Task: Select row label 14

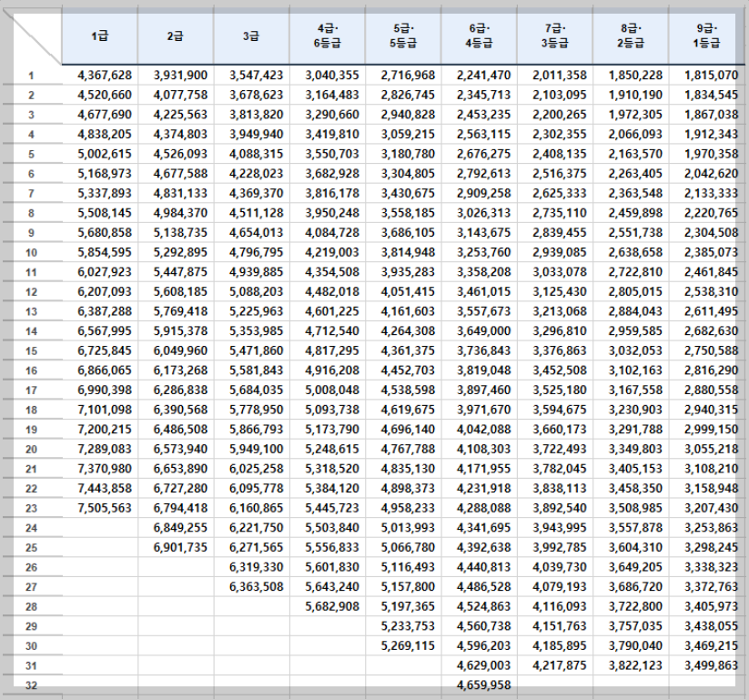Action: [x=31, y=331]
